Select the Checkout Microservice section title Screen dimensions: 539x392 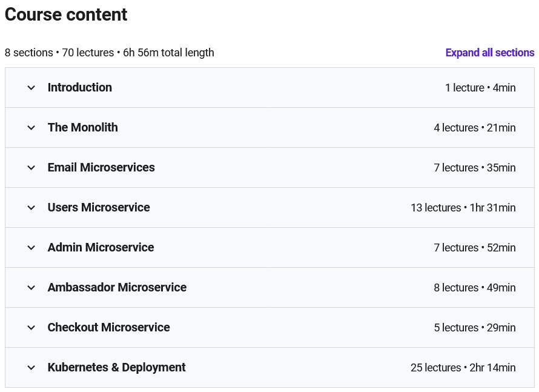(x=108, y=327)
